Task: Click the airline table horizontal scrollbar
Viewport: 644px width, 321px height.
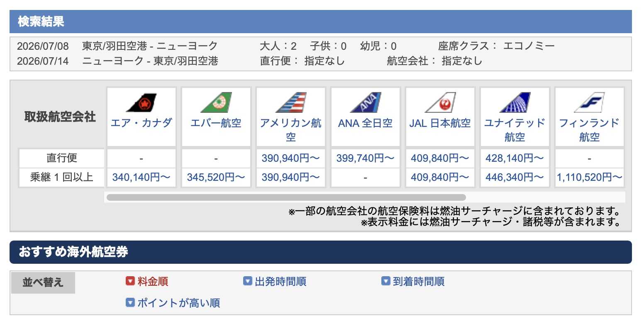Action: click(286, 197)
